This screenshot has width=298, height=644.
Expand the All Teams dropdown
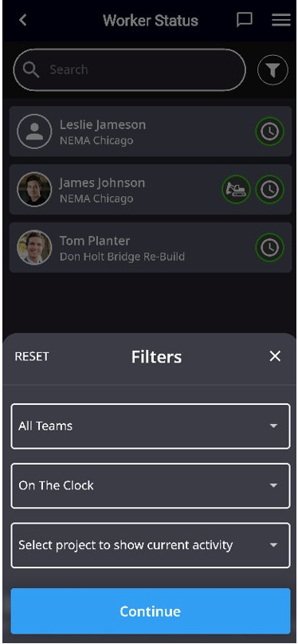(151, 426)
